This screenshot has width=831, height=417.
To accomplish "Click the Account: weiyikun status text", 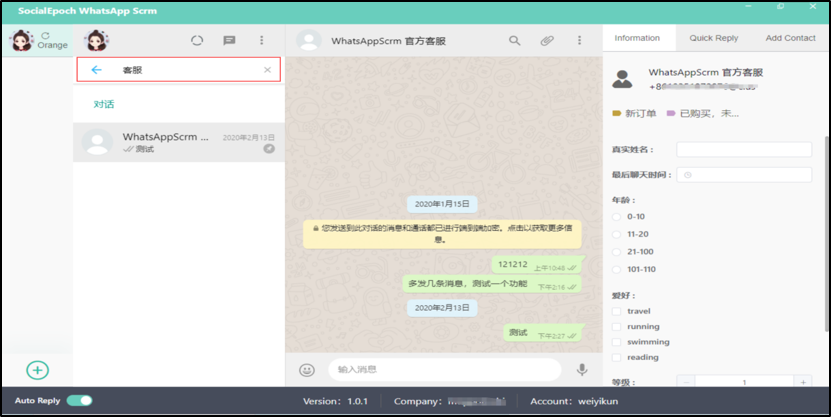I will [574, 401].
